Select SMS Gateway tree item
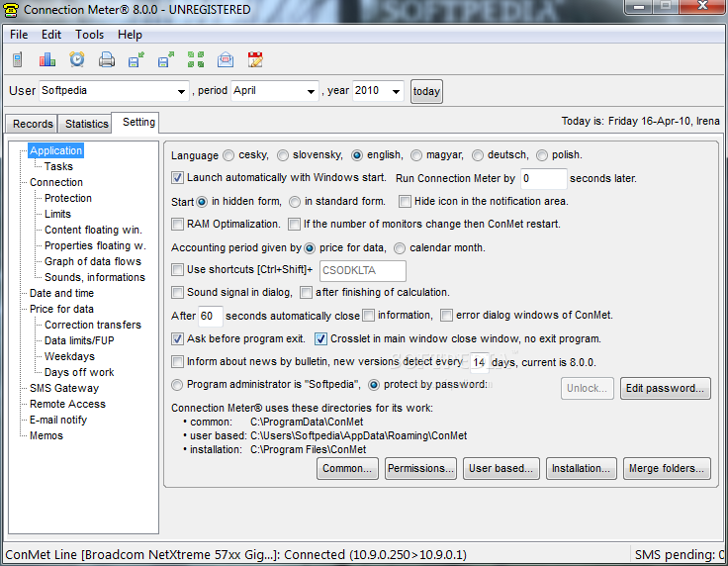 click(64, 388)
